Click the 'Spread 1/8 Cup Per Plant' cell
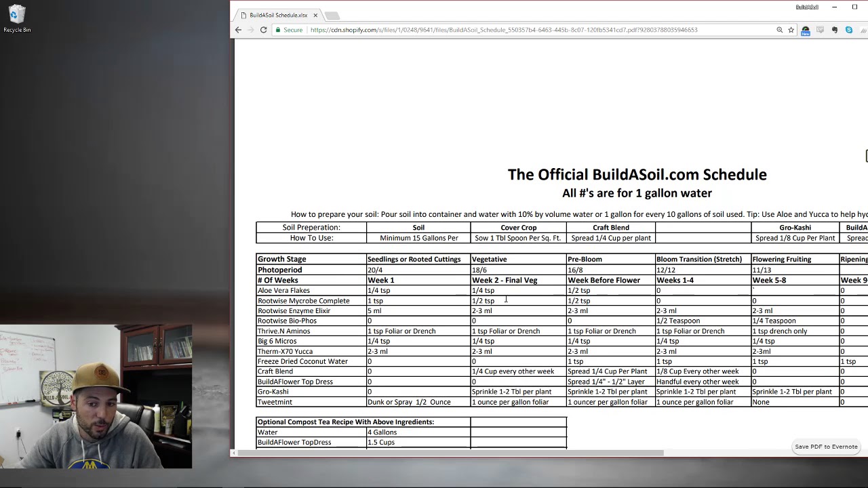Image resolution: width=868 pixels, height=488 pixels. [795, 238]
